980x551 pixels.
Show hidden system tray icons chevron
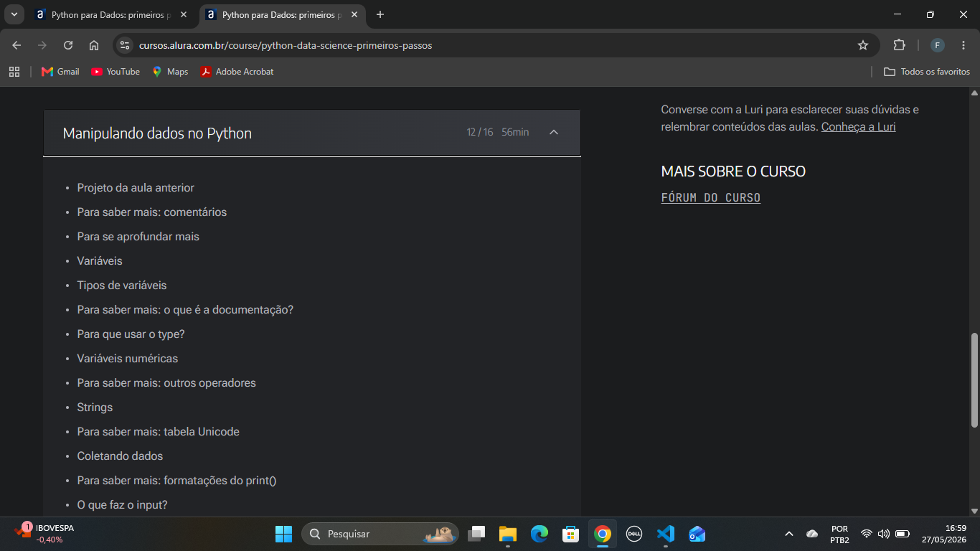click(x=789, y=534)
